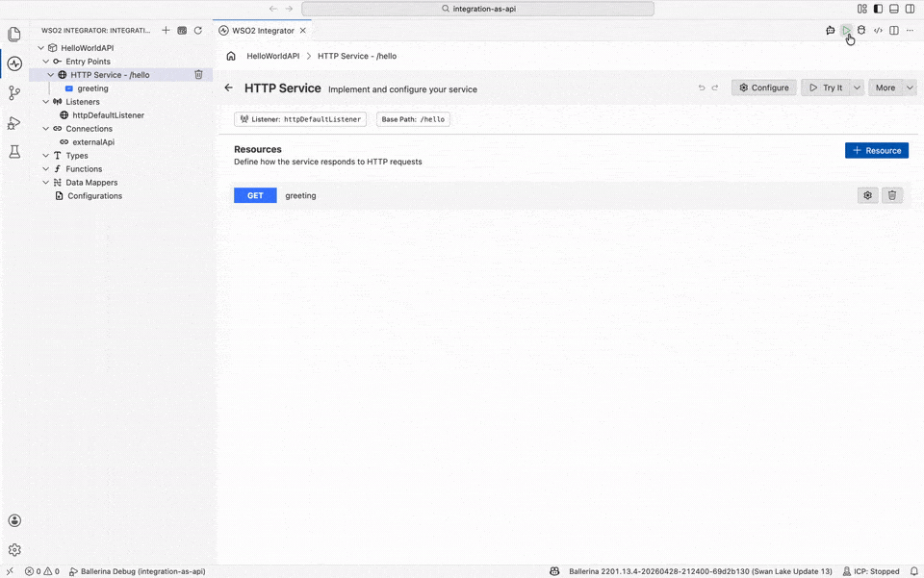Click the Configure button
Screen dimensions: 924x578
tap(763, 88)
